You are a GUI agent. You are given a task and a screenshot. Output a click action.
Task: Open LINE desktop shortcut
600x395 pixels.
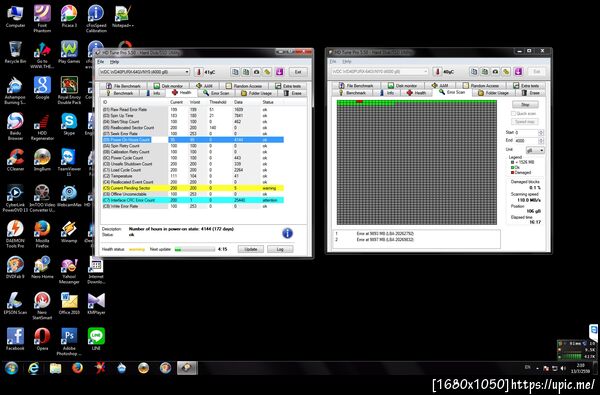(96, 339)
